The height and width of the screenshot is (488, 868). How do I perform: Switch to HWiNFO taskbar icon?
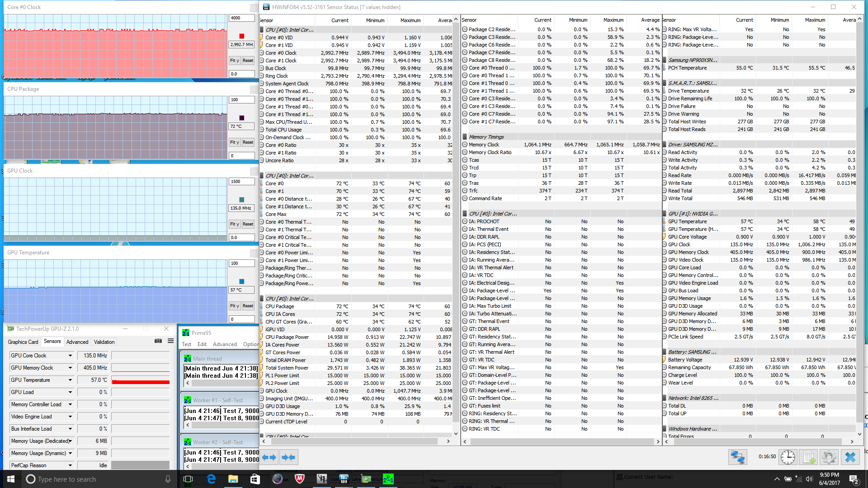tap(344, 479)
